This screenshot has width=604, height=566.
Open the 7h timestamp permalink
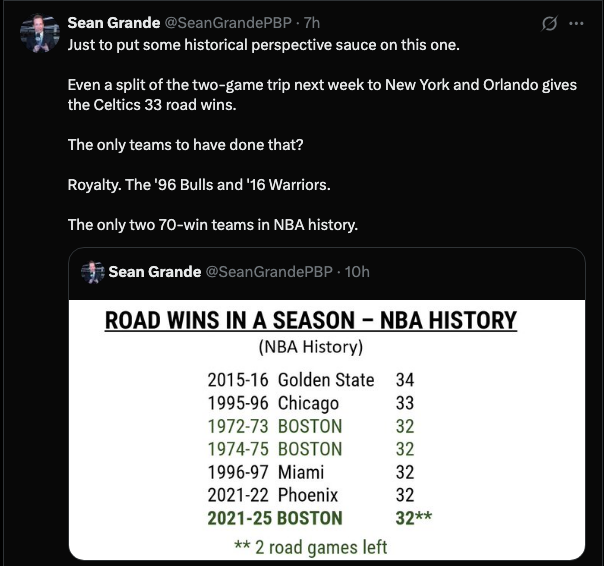tap(312, 23)
